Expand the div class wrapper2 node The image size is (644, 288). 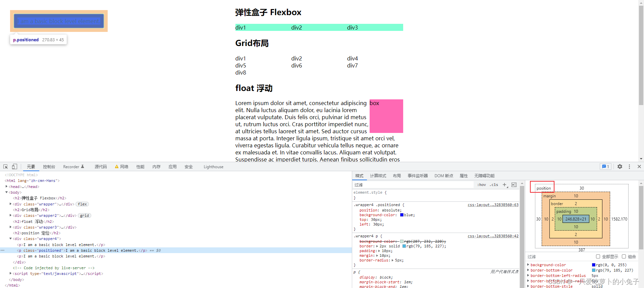[10, 215]
